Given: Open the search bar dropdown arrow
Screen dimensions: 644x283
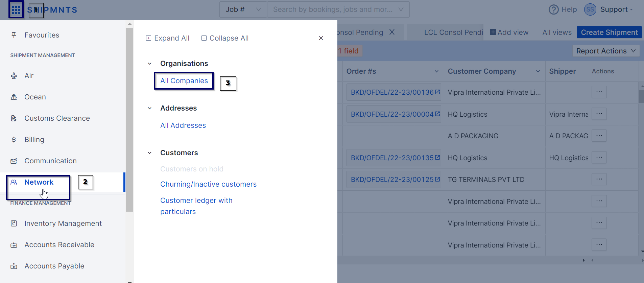Looking at the screenshot, I should click(x=401, y=9).
